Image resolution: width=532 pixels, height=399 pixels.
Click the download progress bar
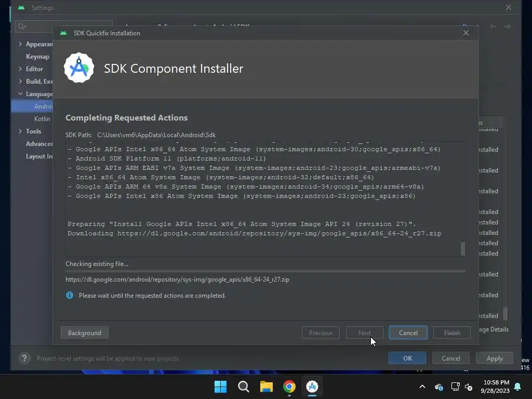(265, 271)
